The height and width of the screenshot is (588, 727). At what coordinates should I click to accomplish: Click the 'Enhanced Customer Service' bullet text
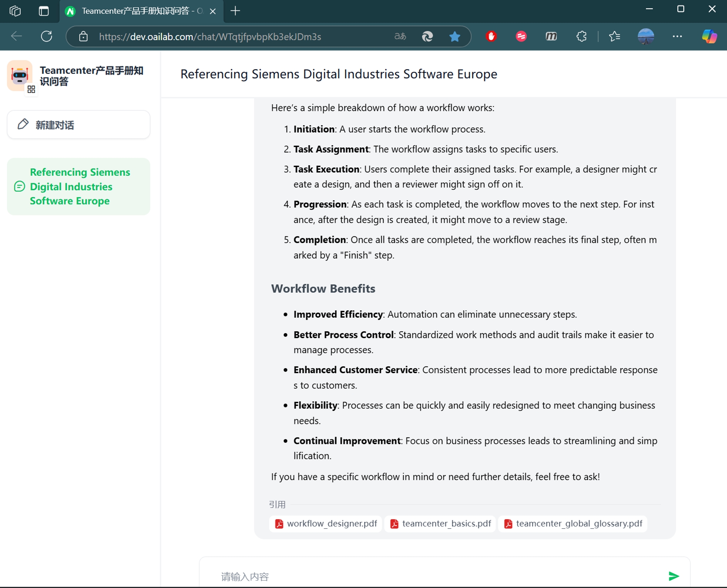[475, 377]
